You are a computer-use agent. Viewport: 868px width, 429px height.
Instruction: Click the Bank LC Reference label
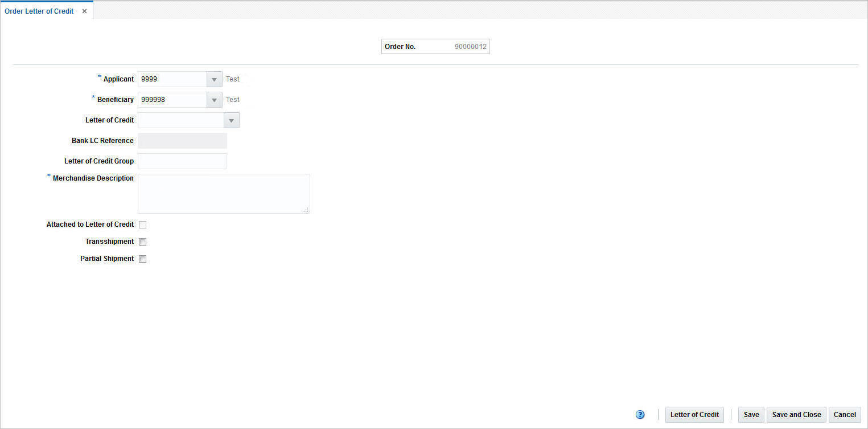coord(102,141)
